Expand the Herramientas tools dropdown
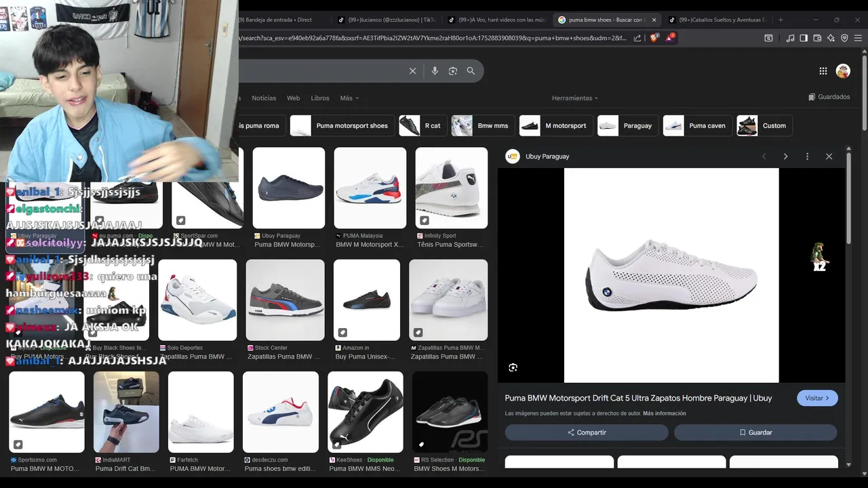This screenshot has width=868, height=488. (575, 98)
